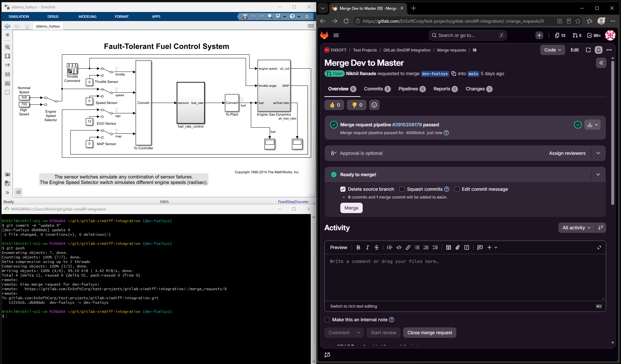Expand the Approval is optional section
Screen dimensions: 621x364
(x=598, y=153)
